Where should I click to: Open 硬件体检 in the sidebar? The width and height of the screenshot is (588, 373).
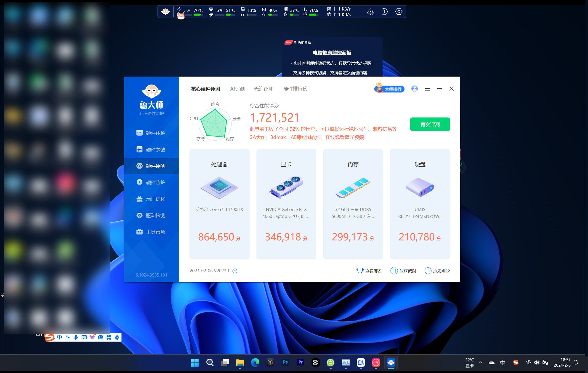point(151,133)
